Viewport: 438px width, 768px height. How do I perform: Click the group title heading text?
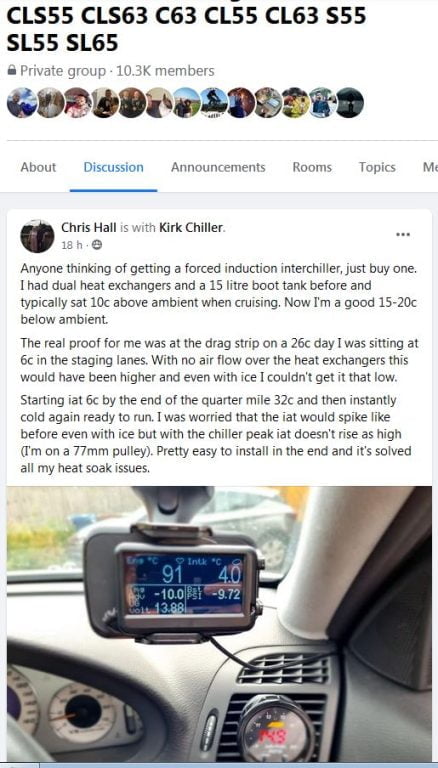click(186, 28)
